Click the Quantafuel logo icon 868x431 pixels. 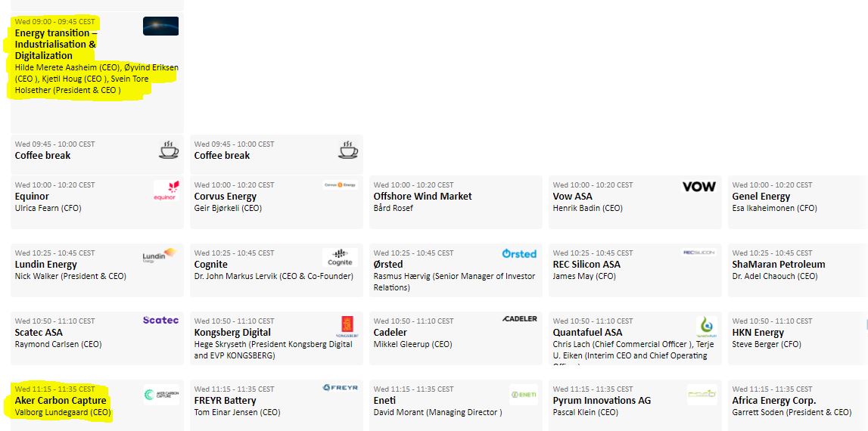click(705, 327)
